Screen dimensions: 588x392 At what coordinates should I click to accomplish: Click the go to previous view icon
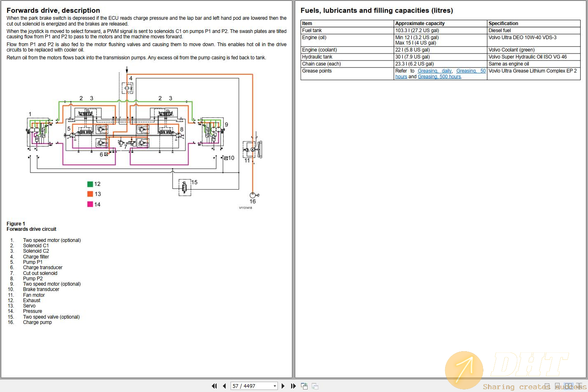point(304,386)
